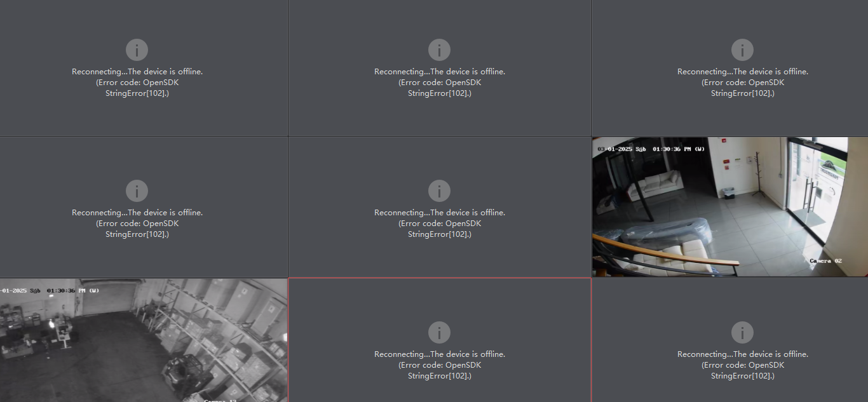
Task: Click the offline error message below the Camera 02 feed
Action: coord(743,365)
